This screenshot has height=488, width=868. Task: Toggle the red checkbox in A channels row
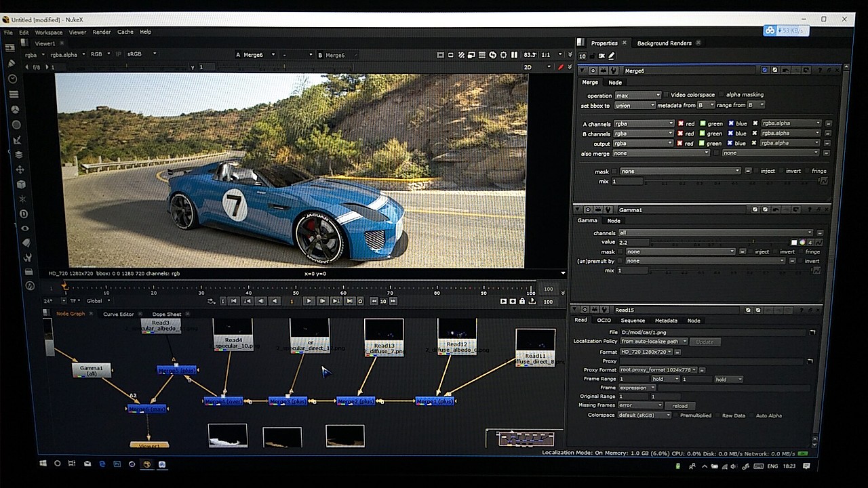tap(680, 123)
